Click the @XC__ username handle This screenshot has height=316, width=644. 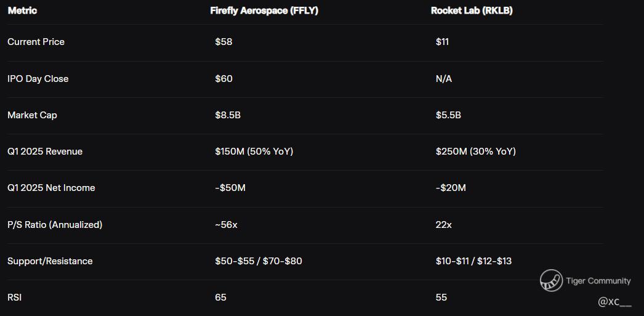(x=614, y=302)
